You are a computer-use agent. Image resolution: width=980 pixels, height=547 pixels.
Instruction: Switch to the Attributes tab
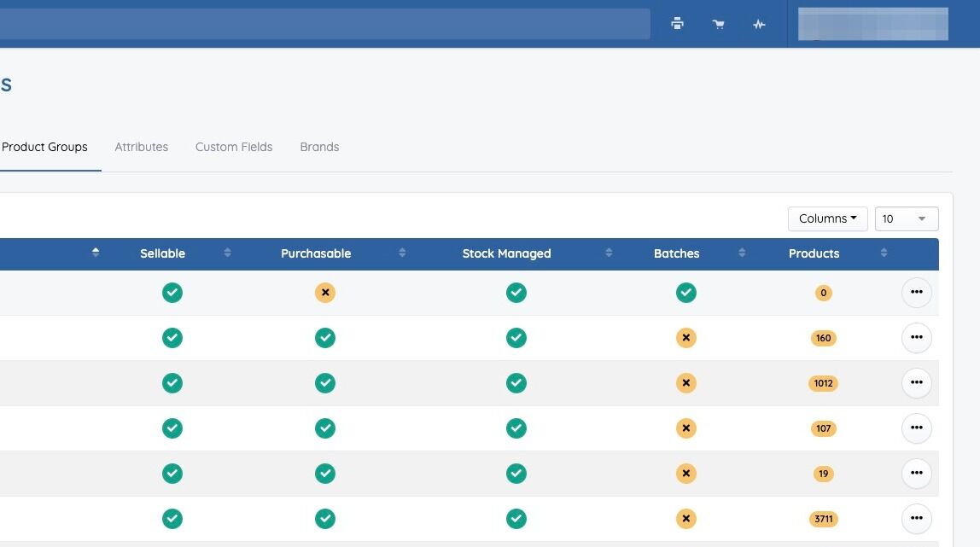pyautogui.click(x=142, y=147)
